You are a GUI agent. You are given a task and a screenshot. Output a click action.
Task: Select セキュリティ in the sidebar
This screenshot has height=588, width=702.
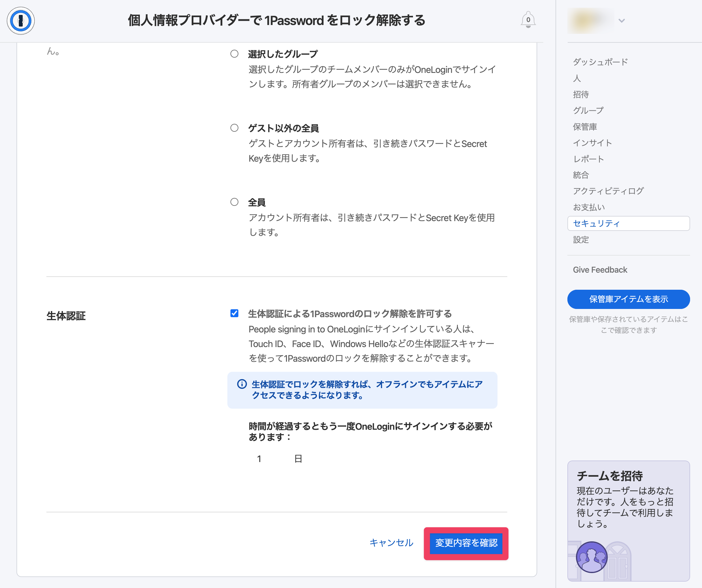[628, 223]
